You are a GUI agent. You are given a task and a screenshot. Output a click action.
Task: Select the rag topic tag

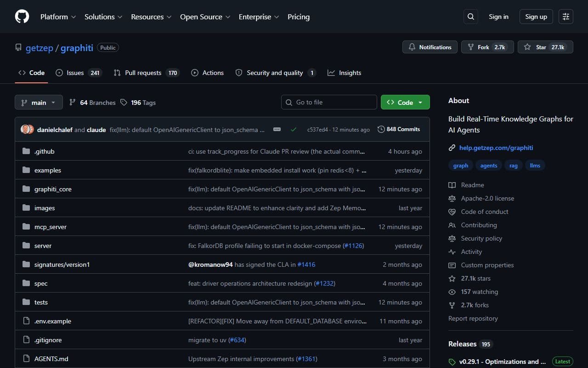coord(513,166)
